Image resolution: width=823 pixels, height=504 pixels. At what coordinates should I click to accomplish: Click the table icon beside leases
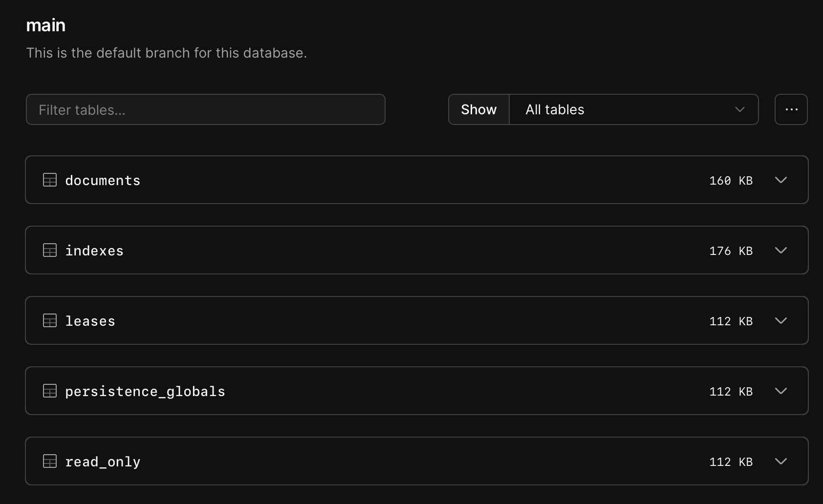(50, 321)
